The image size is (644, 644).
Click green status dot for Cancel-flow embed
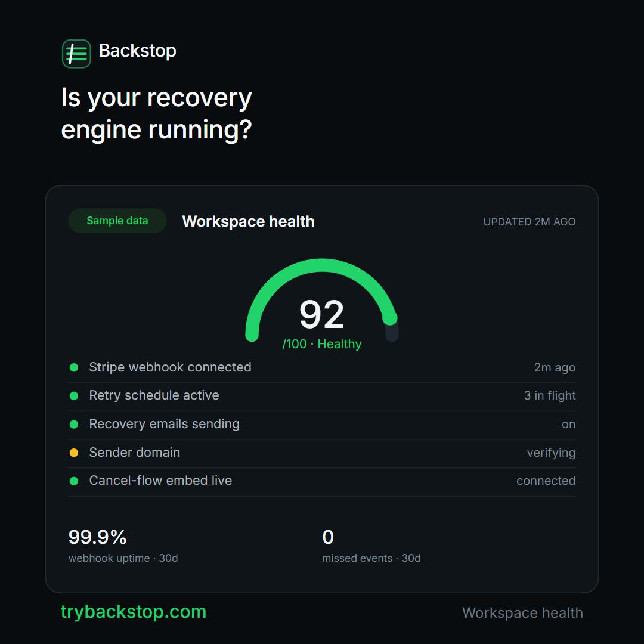[74, 481]
